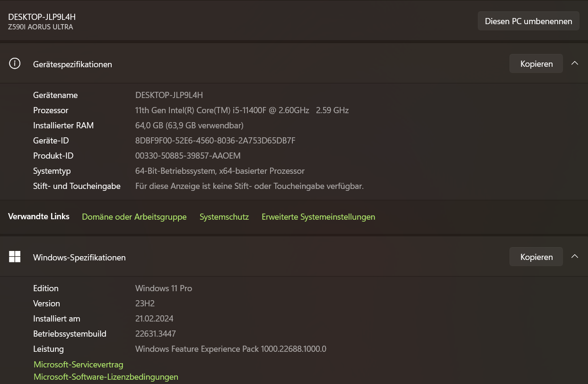
Task: Click the Gerätespezifikationen section header
Action: 294,64
